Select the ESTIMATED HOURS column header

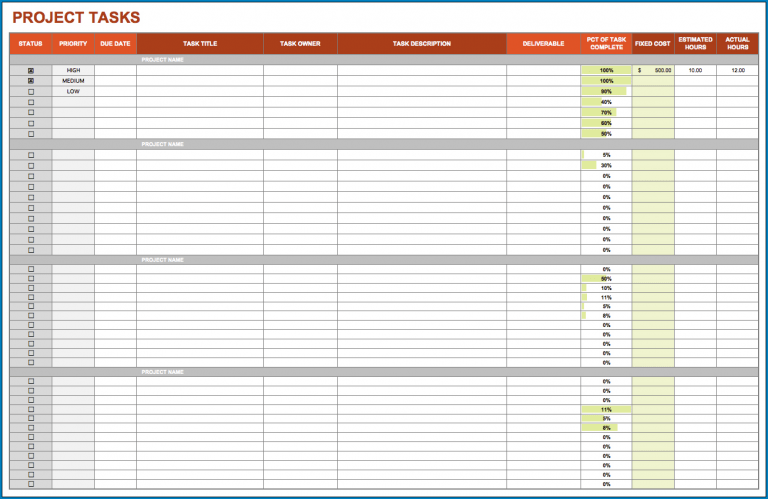point(695,44)
